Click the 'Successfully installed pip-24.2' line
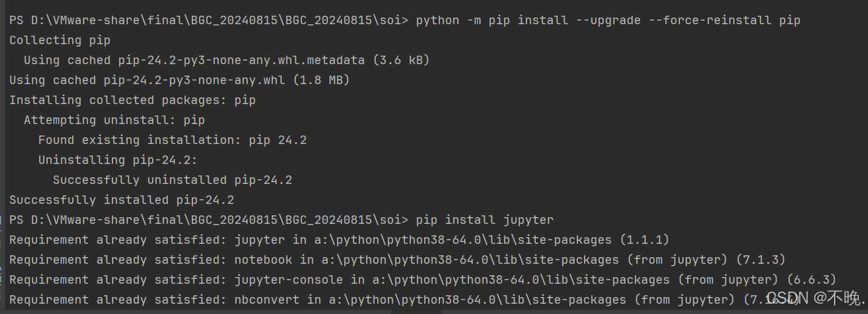 122,200
